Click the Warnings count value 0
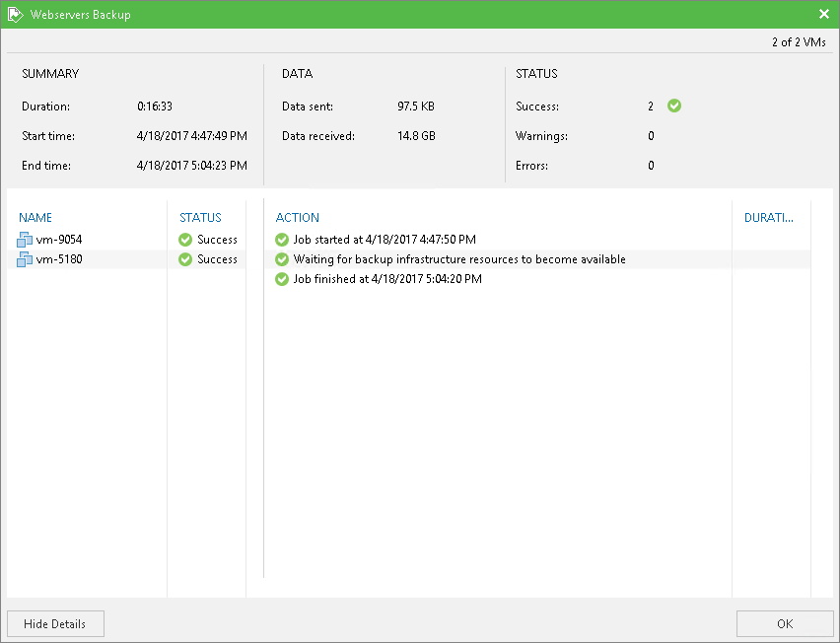Screen dimensions: 840x643 651,135
